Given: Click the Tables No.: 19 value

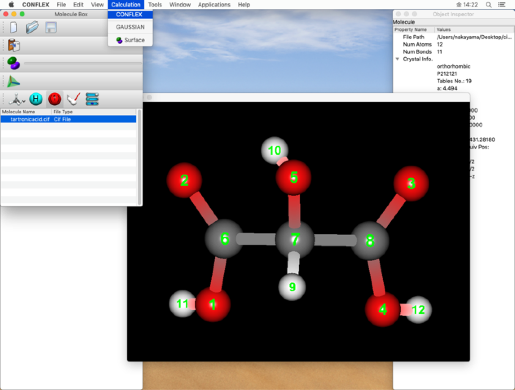Looking at the screenshot, I should [x=454, y=81].
